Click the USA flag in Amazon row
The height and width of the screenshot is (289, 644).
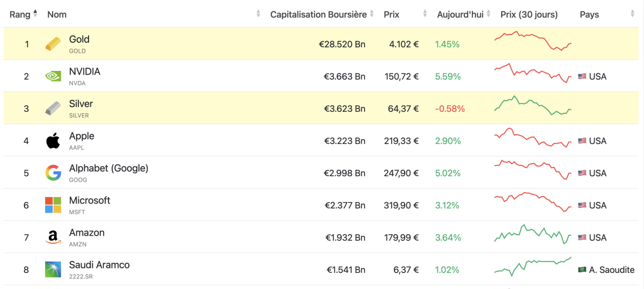coord(582,237)
